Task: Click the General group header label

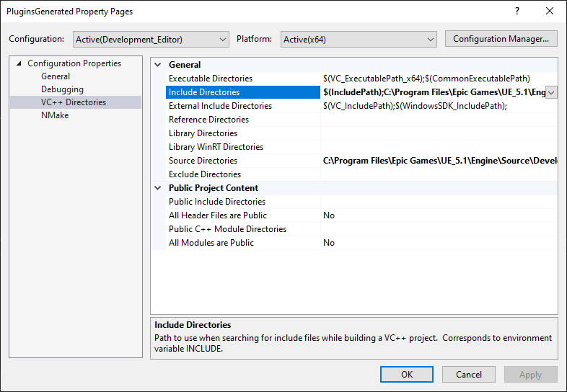Action: [x=185, y=65]
